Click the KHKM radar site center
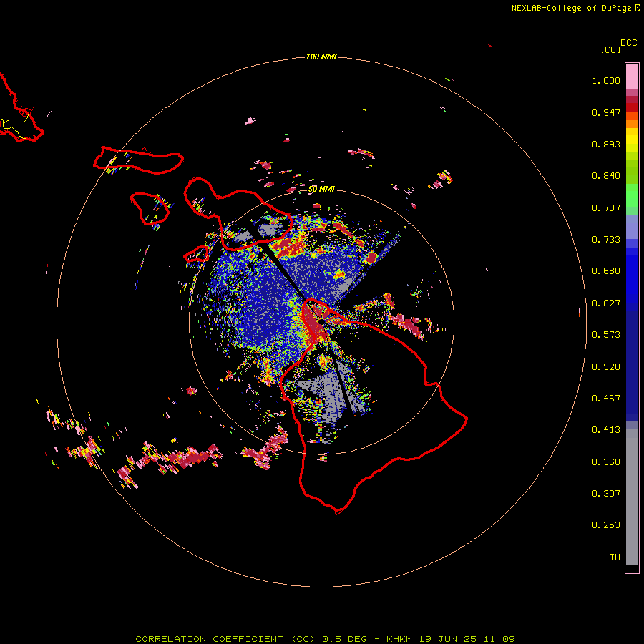 click(x=321, y=321)
